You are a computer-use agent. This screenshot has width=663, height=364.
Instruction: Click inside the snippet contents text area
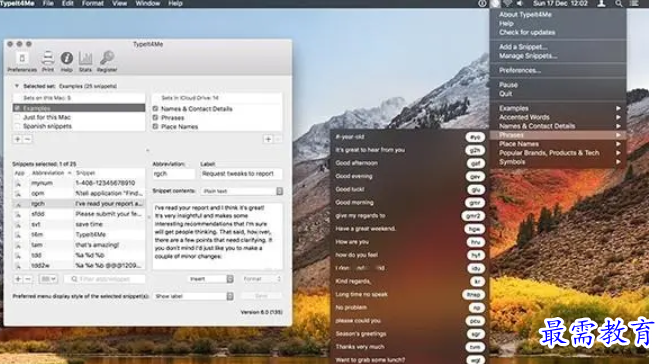[217, 236]
